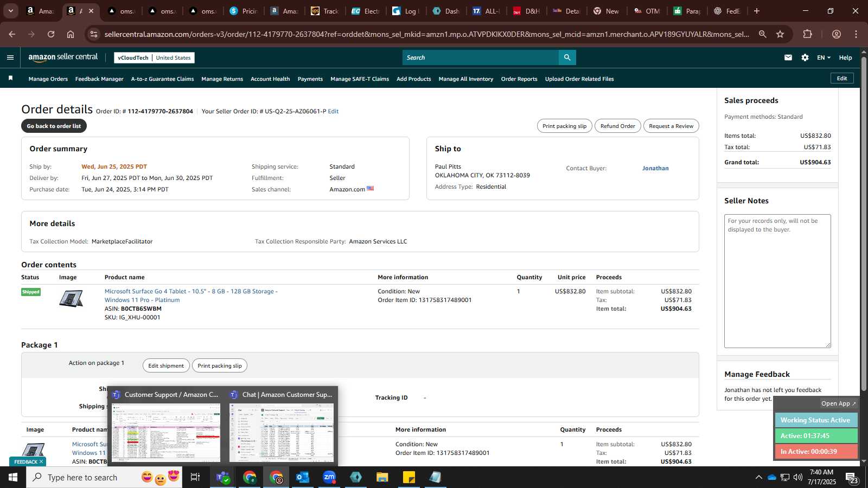Click Go back to order list
This screenshot has height=488, width=868.
pos(54,126)
